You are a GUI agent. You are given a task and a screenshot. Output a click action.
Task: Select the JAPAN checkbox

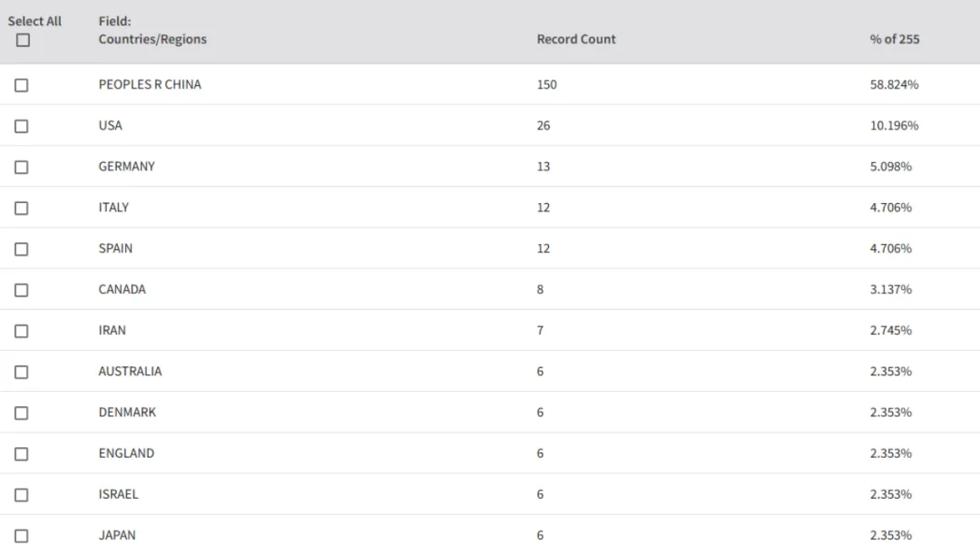point(21,536)
